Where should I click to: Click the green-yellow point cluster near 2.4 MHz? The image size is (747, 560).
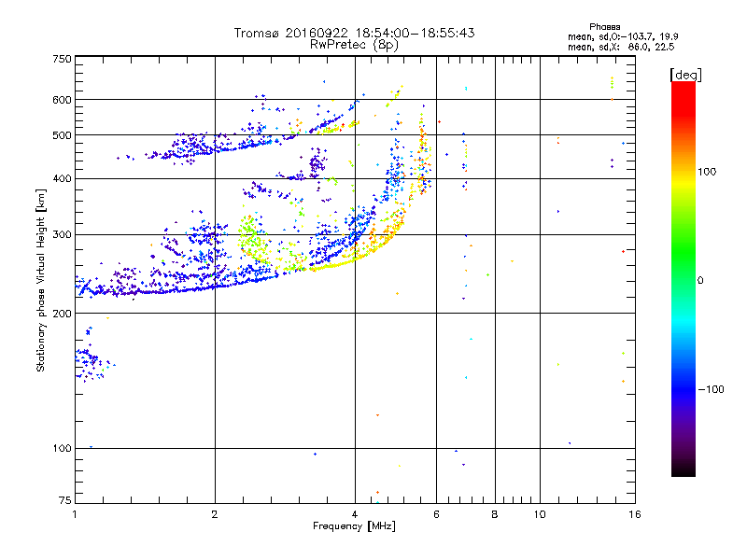pyautogui.click(x=250, y=238)
